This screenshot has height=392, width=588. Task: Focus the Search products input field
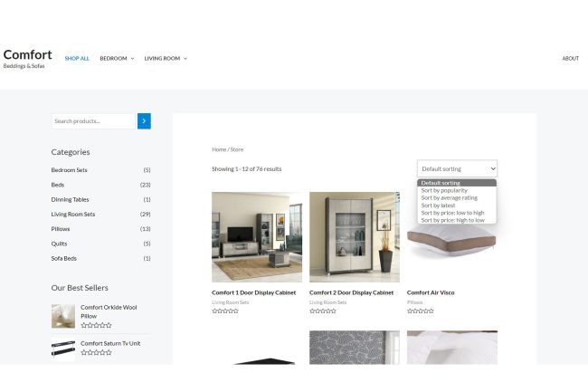pyautogui.click(x=93, y=121)
